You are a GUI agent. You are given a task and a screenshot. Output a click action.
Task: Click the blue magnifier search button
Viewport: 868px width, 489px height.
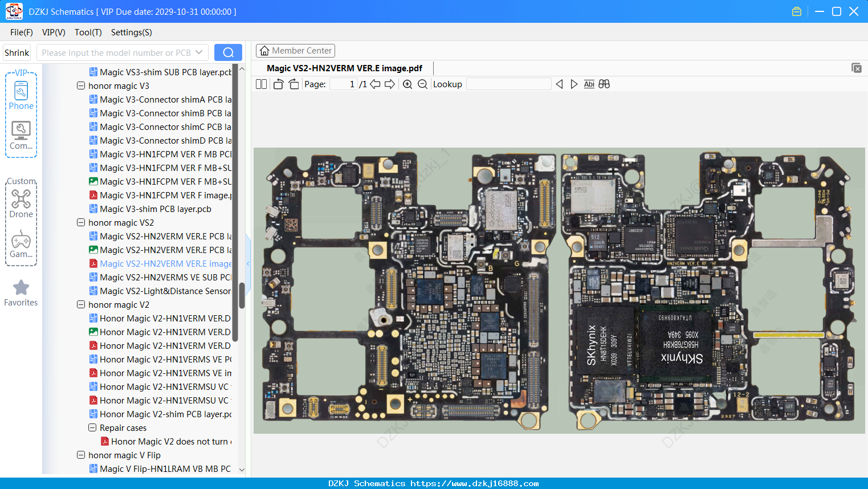(x=228, y=52)
